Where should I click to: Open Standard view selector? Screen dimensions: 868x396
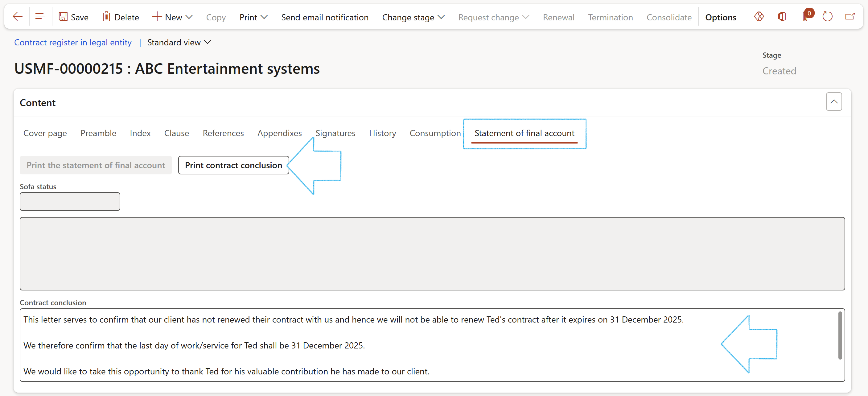click(x=179, y=43)
